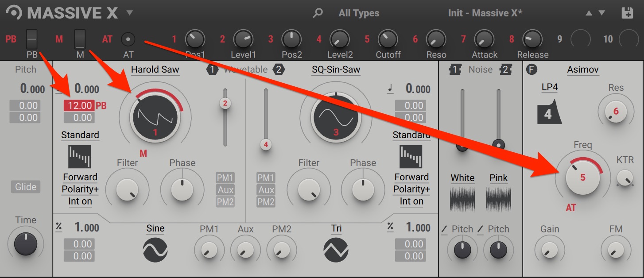Click the AT aftertouch round control
This screenshot has height=278, width=644.
click(128, 39)
